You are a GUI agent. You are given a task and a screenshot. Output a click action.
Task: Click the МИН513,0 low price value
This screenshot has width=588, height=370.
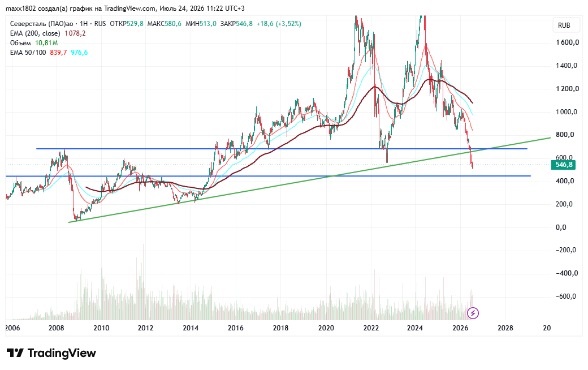click(201, 24)
